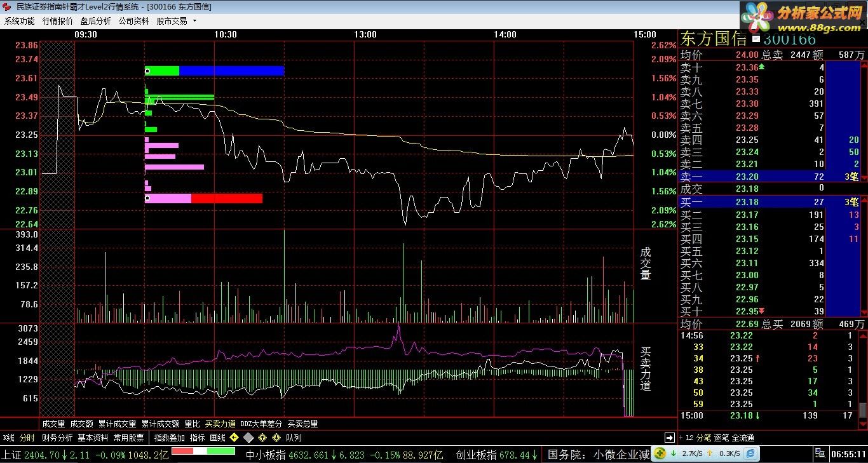
Task: Click the system clock 06:55:11
Action: coord(850,454)
